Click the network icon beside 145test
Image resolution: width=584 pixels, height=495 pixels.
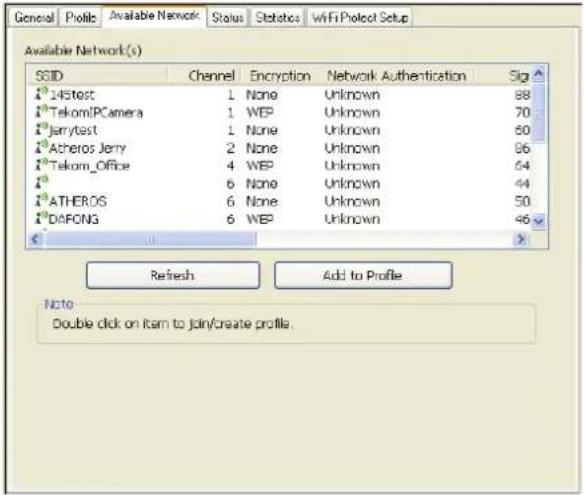(x=41, y=93)
